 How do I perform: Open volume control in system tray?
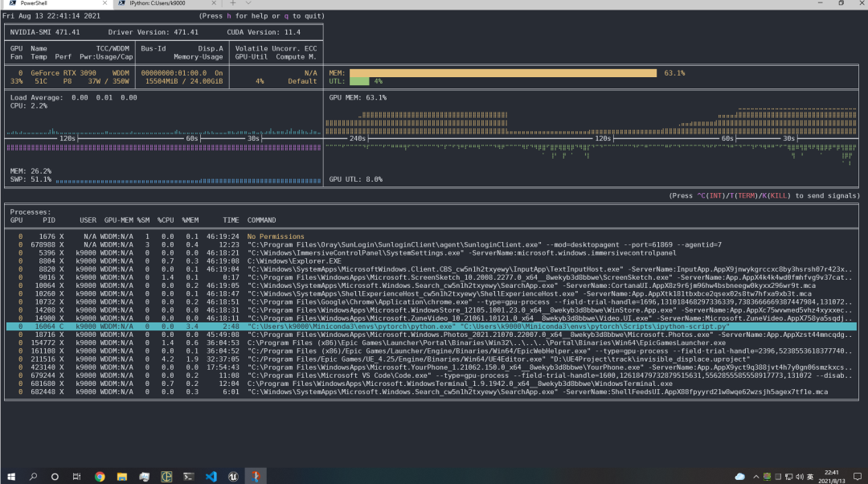tap(800, 477)
